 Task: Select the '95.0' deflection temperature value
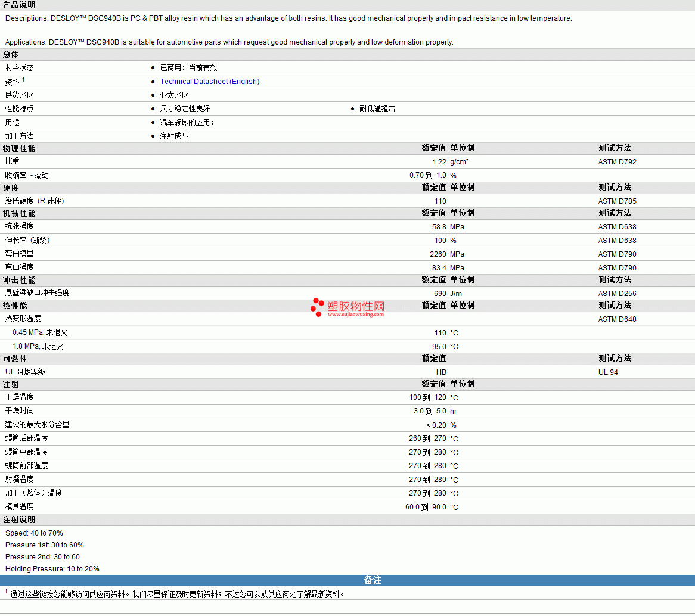pyautogui.click(x=439, y=347)
